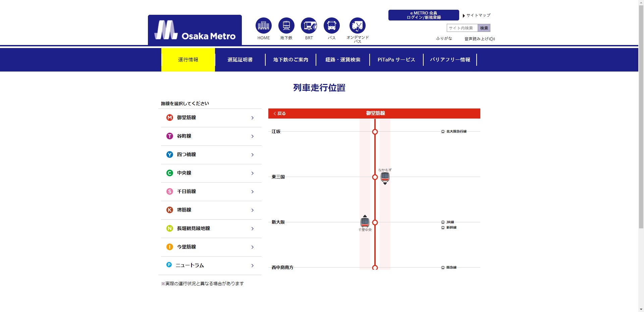
Task: Toggle 音声読み上げ speech reading
Action: tap(479, 39)
